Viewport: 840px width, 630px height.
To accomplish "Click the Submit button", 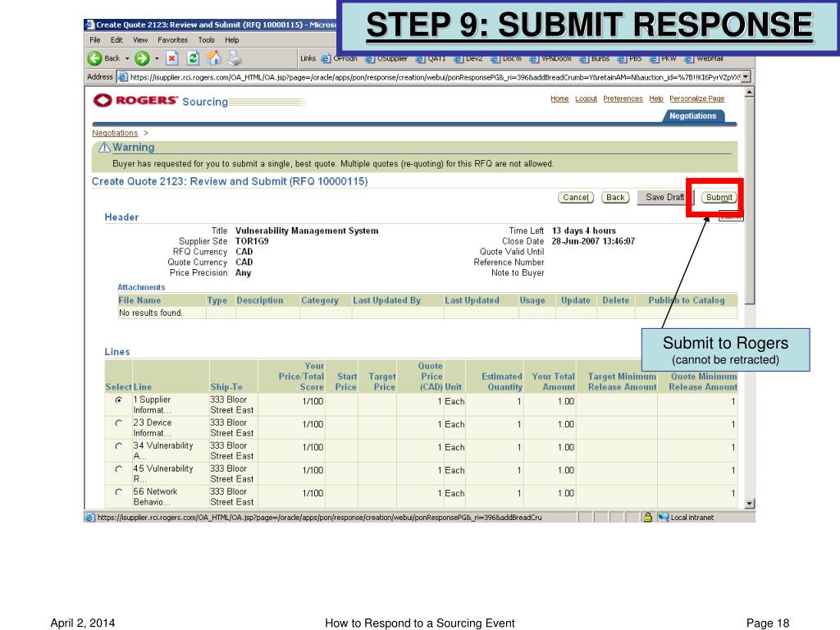I will click(719, 197).
